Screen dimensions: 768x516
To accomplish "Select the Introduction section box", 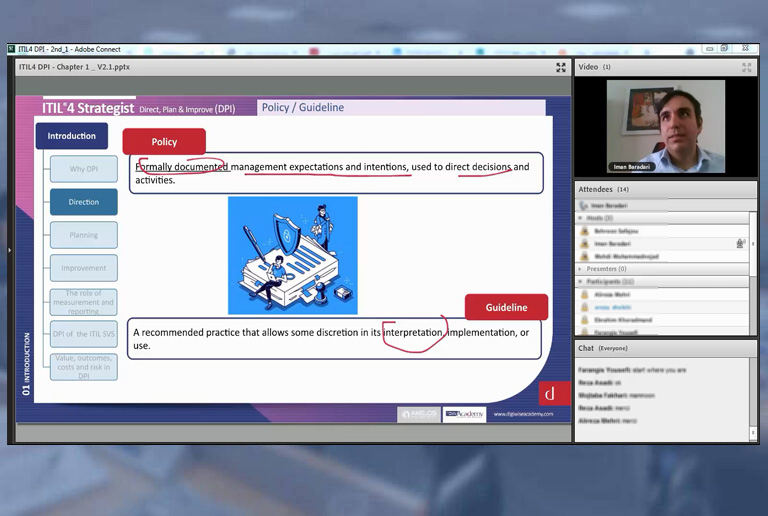I will (72, 136).
